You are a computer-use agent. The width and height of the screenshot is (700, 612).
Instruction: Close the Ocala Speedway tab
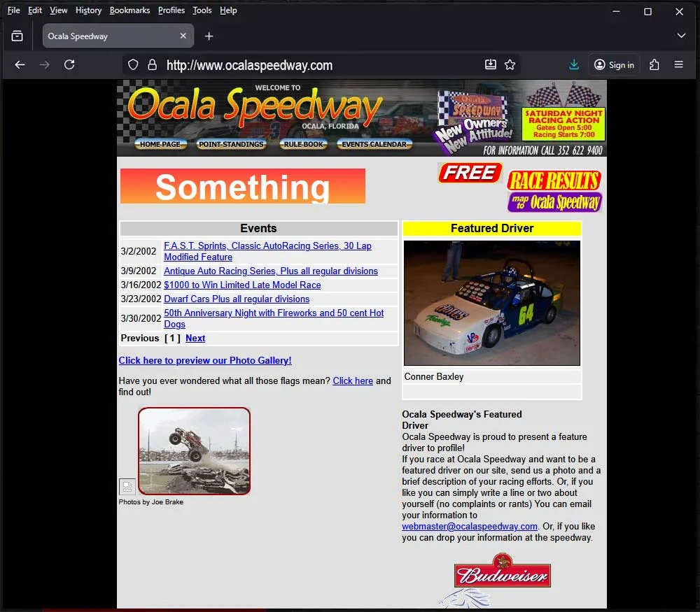click(x=183, y=36)
